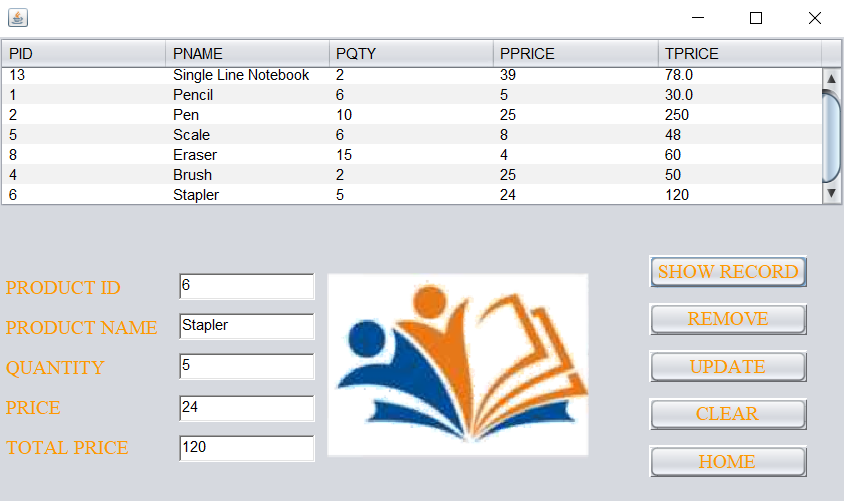
Task: Click the PNAME column header
Action: [x=247, y=54]
